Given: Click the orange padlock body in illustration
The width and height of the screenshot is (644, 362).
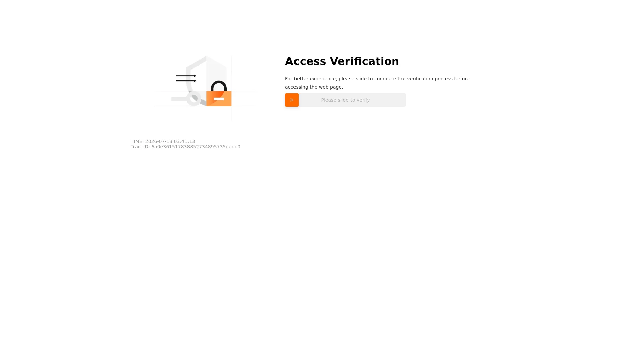Looking at the screenshot, I should pos(219,99).
